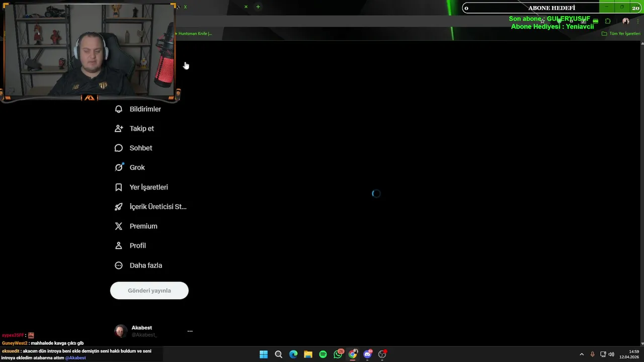This screenshot has width=644, height=362.
Task: Open Chrome three-dot menu
Action: coord(638,21)
